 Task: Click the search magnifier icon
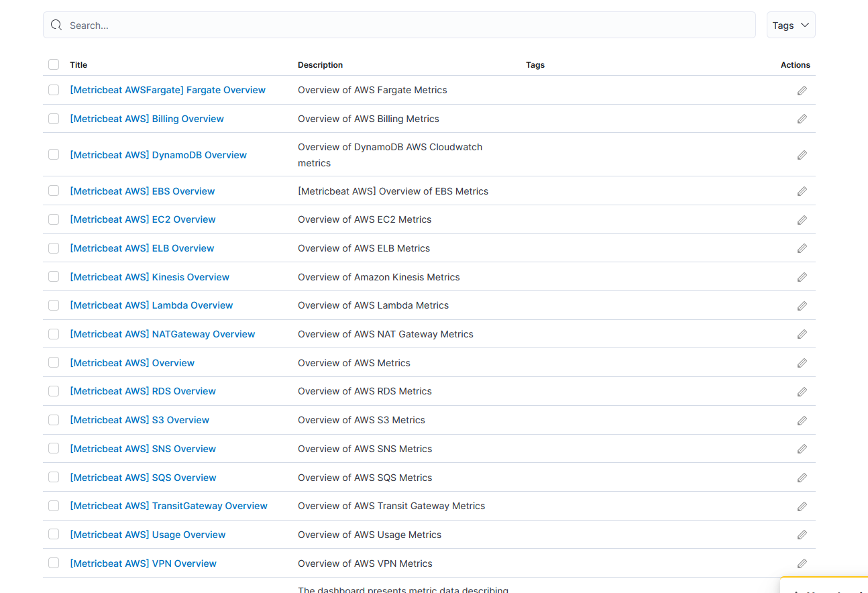click(56, 25)
